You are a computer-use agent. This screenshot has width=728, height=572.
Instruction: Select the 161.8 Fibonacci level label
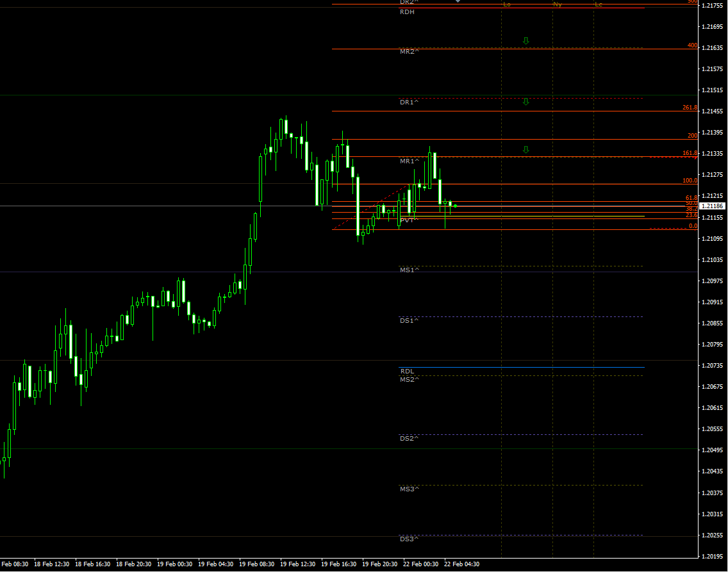point(690,152)
